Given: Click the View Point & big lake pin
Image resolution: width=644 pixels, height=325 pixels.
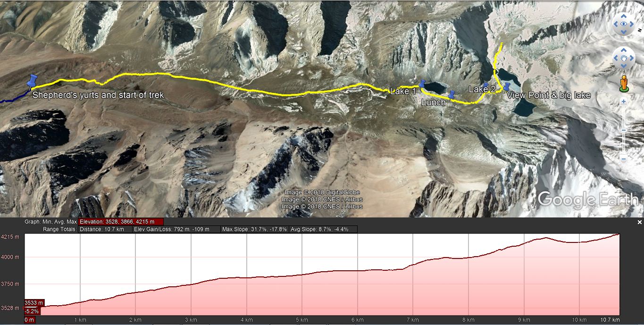Looking at the screenshot, I should (506, 86).
